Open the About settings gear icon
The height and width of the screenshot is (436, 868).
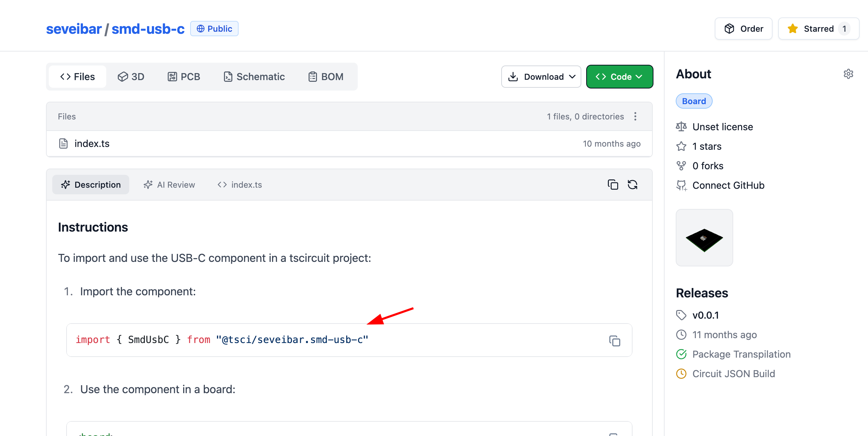(x=848, y=74)
